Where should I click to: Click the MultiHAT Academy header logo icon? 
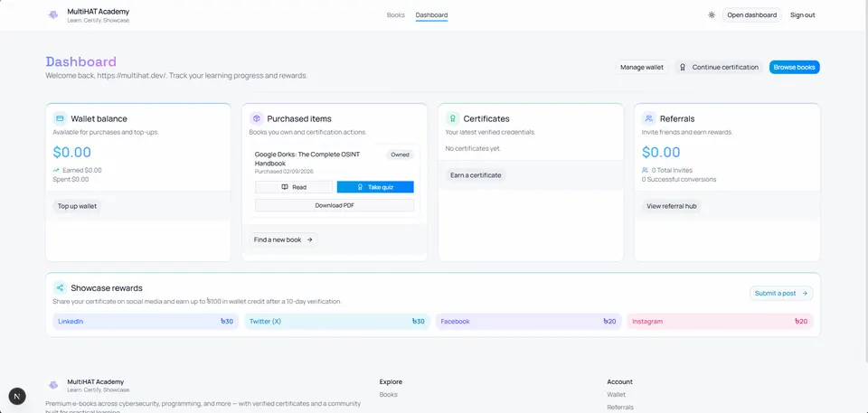53,15
